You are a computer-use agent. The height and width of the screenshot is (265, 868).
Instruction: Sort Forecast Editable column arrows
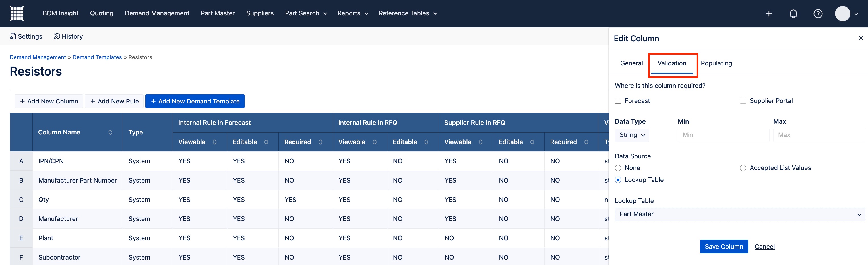click(x=266, y=142)
